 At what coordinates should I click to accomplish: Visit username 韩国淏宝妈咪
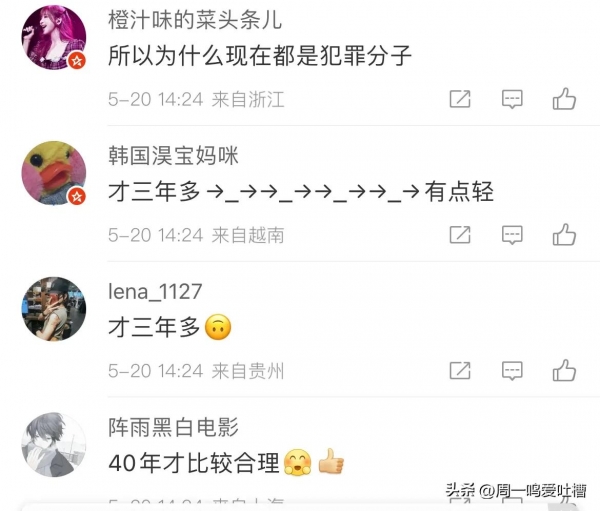point(173,155)
